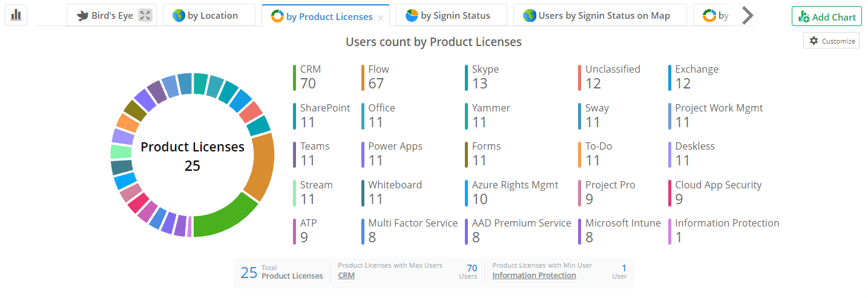Select the Multi Factor Service legend entry
Screen dimensions: 868x298
click(410, 231)
